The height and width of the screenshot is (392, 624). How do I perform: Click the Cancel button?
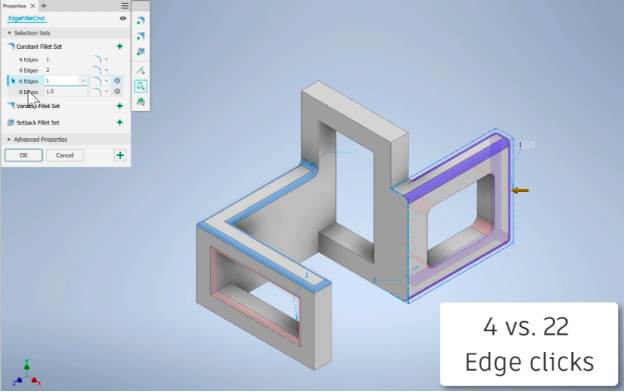(x=65, y=156)
